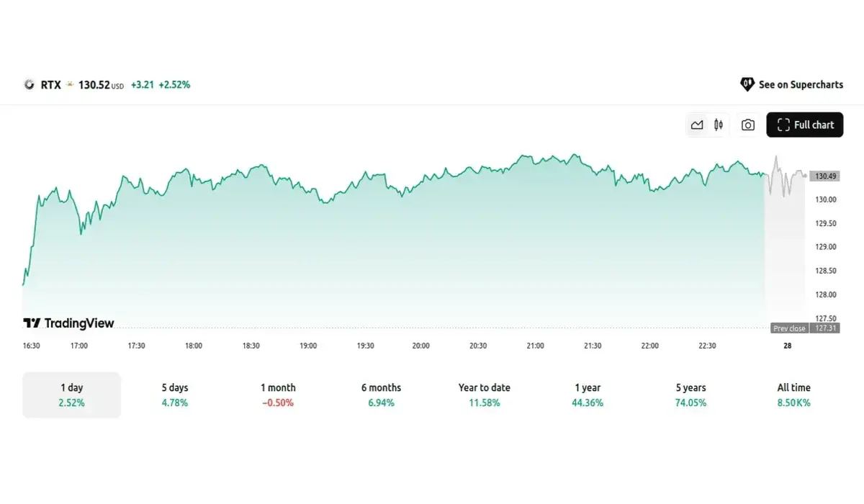The width and height of the screenshot is (864, 504).
Task: Click the Prev close price label
Action: 789,328
